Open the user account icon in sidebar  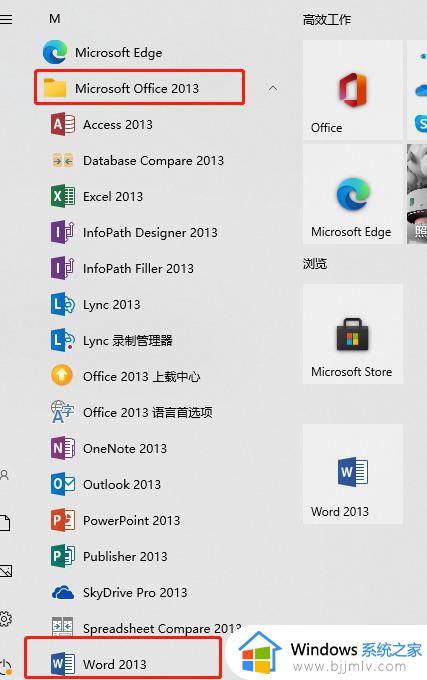pyautogui.click(x=5, y=475)
